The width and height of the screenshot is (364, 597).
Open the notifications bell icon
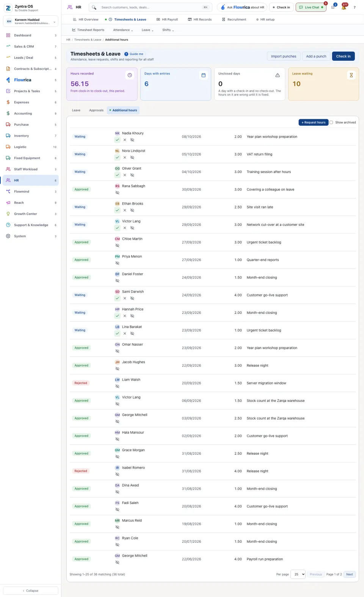click(344, 7)
